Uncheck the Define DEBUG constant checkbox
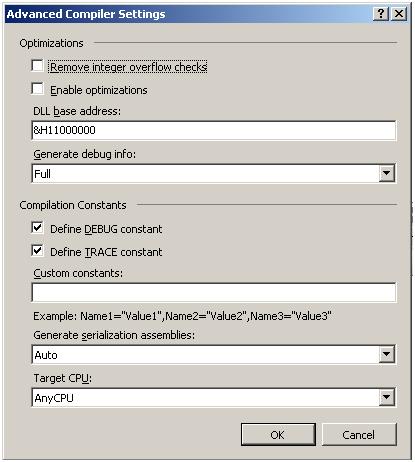The image size is (415, 462). 37,228
